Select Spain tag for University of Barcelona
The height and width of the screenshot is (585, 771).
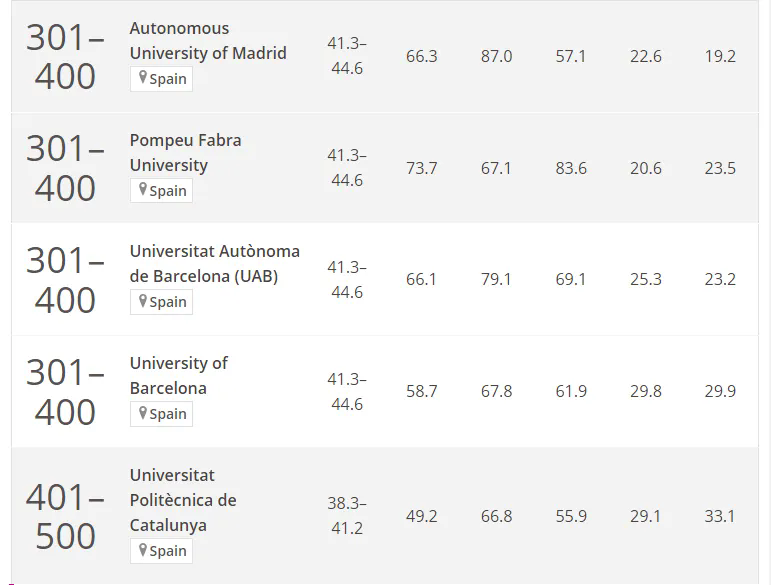click(161, 414)
